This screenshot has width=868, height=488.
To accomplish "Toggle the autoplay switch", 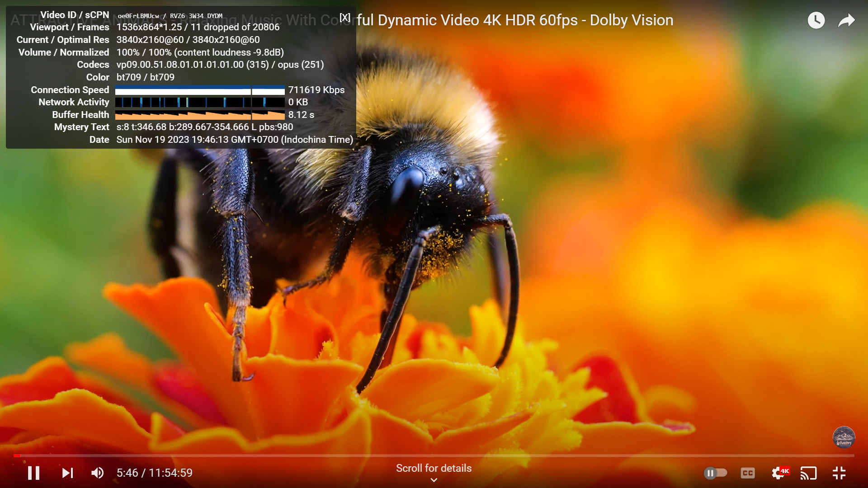I will (715, 473).
